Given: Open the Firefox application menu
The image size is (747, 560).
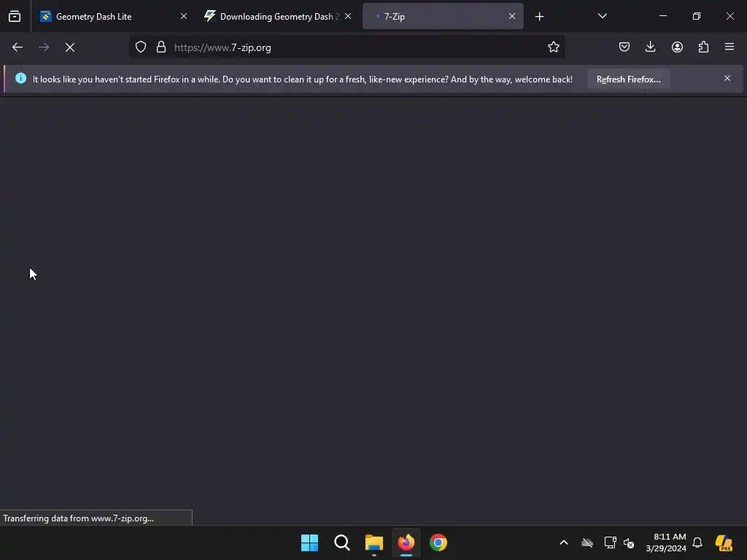Looking at the screenshot, I should tap(729, 47).
